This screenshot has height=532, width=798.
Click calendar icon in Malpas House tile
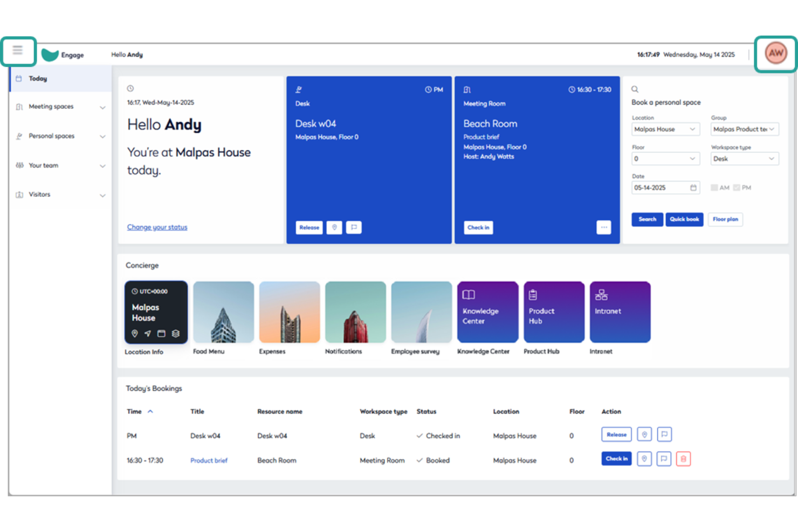[x=161, y=334]
